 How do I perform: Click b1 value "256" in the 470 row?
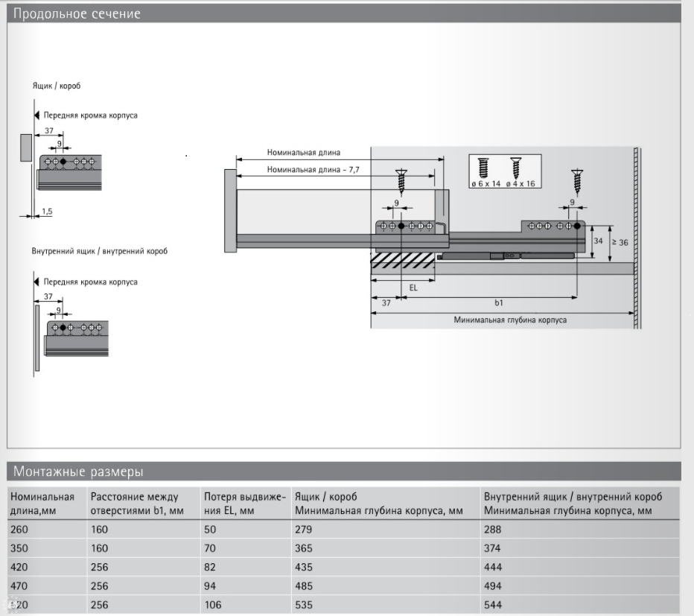coord(99,586)
